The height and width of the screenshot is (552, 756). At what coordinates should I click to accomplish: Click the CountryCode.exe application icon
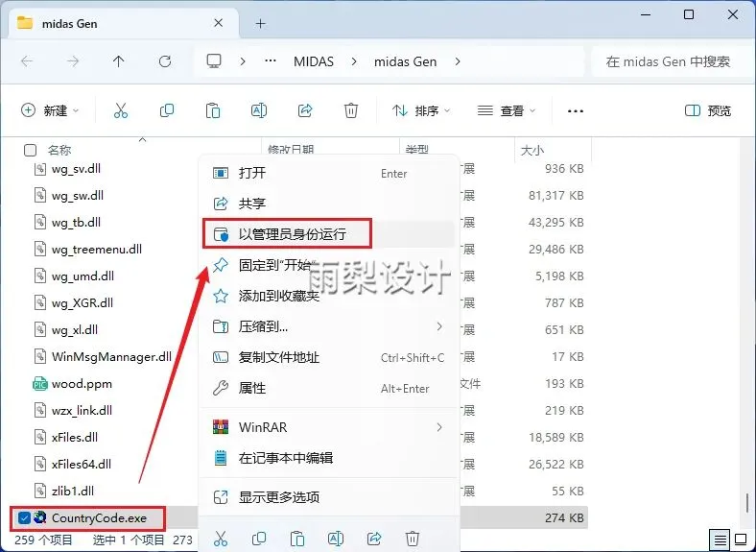(x=40, y=517)
